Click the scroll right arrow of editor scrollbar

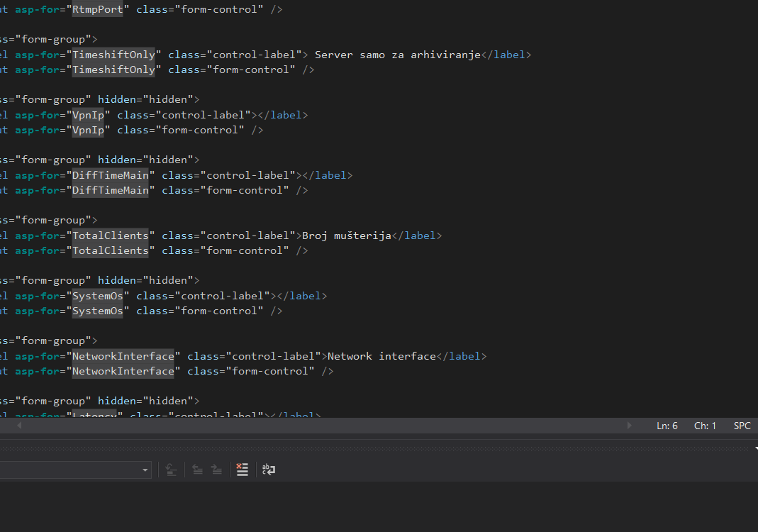[629, 426]
